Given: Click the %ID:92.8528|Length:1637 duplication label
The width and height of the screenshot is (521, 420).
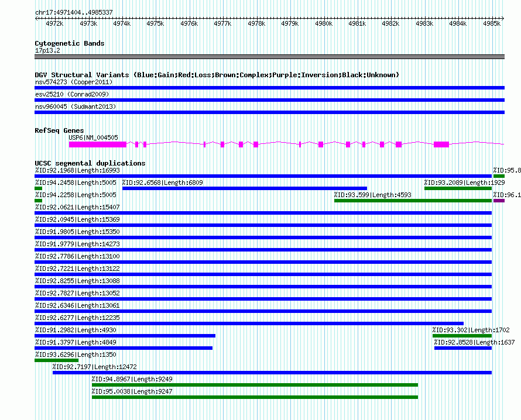Looking at the screenshot, I should (475, 342).
